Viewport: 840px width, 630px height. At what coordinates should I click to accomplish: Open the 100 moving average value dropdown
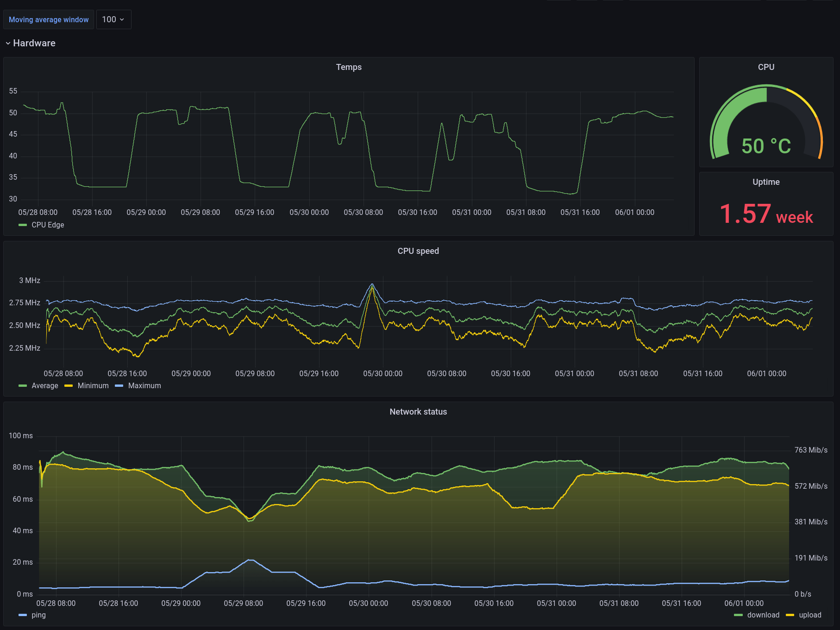coord(113,19)
